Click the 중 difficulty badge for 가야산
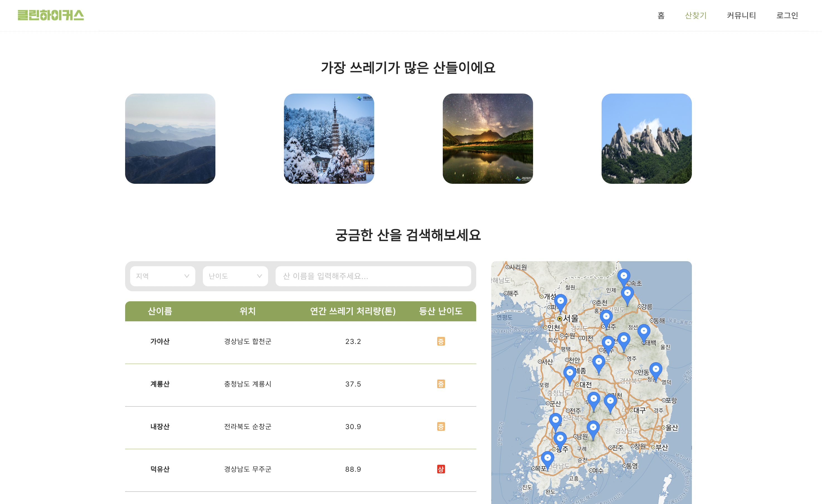 (x=441, y=341)
